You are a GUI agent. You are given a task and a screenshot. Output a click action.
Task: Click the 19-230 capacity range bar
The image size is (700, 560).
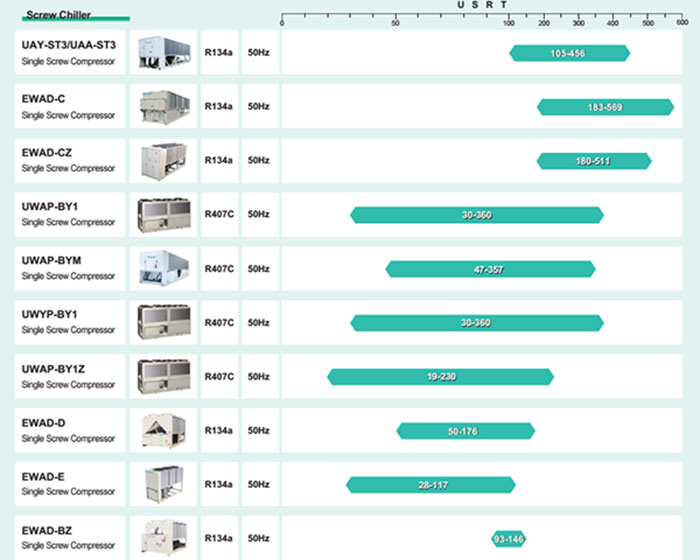coord(440,377)
